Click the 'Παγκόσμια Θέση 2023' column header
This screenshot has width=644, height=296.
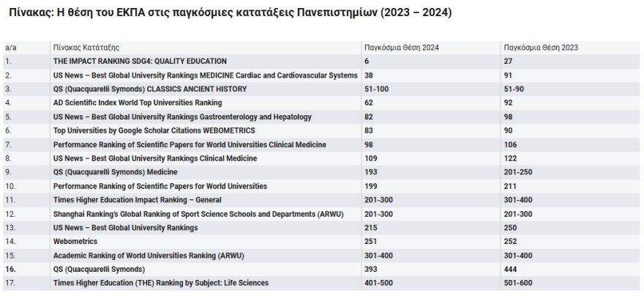pos(540,48)
